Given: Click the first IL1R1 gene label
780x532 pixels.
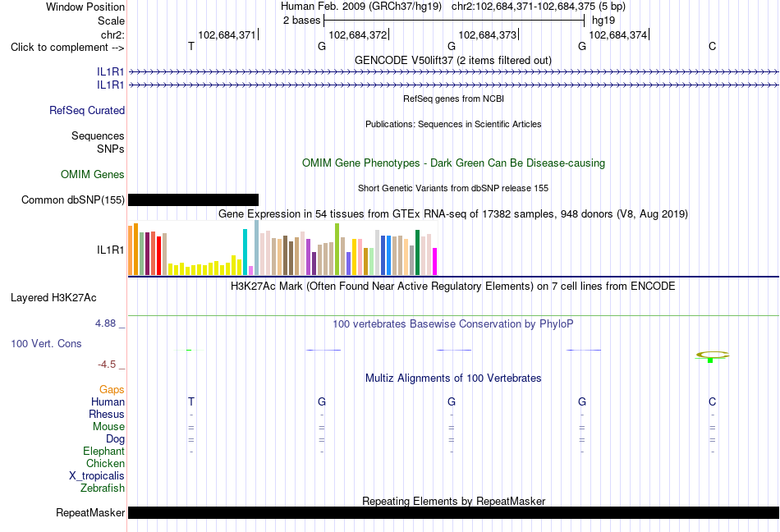Looking at the screenshot, I should pyautogui.click(x=111, y=72).
